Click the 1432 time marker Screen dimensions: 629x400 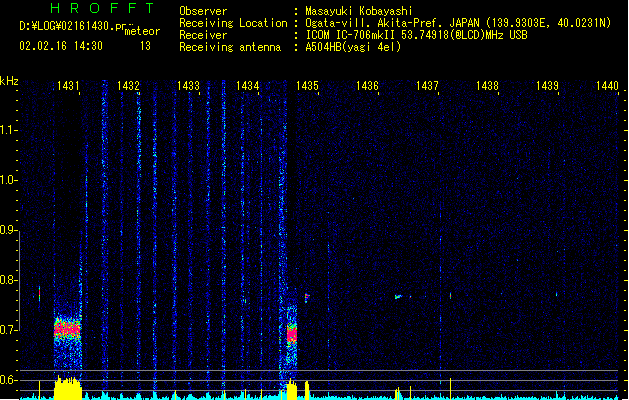pyautogui.click(x=128, y=86)
